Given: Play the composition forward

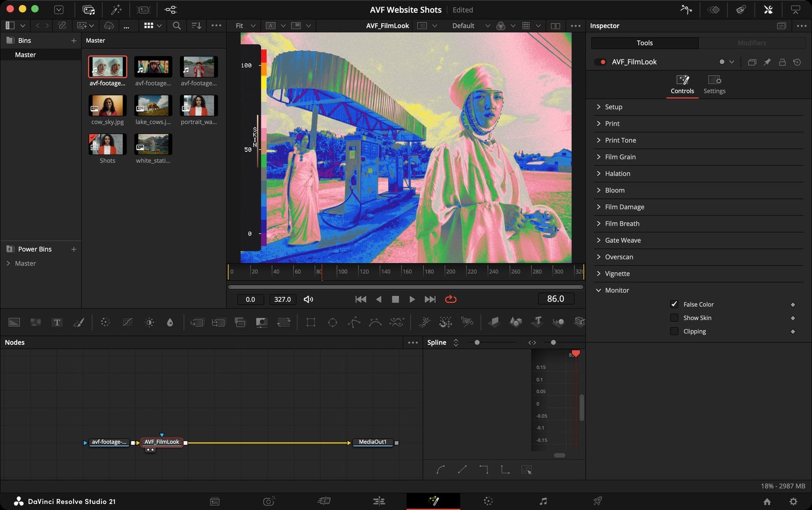Looking at the screenshot, I should click(412, 299).
